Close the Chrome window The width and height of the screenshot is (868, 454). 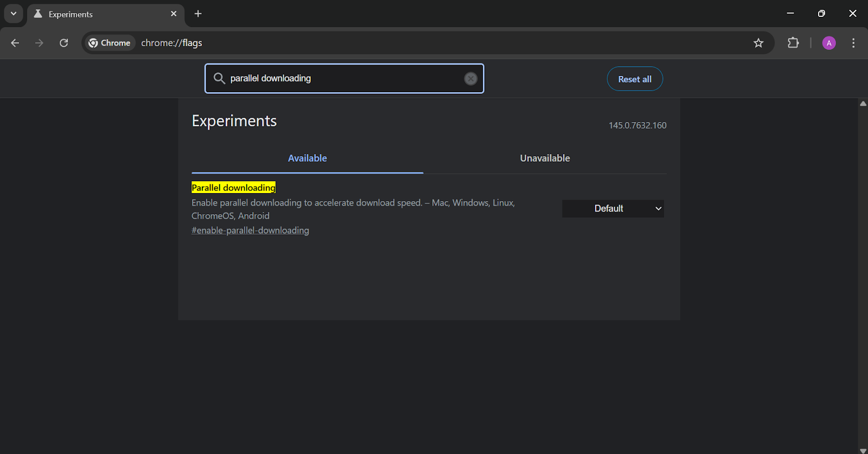(853, 14)
